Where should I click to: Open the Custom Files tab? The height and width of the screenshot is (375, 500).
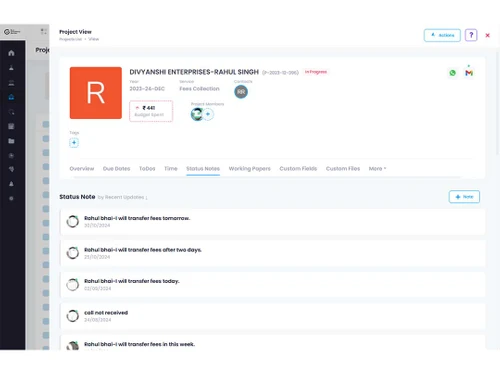(343, 169)
